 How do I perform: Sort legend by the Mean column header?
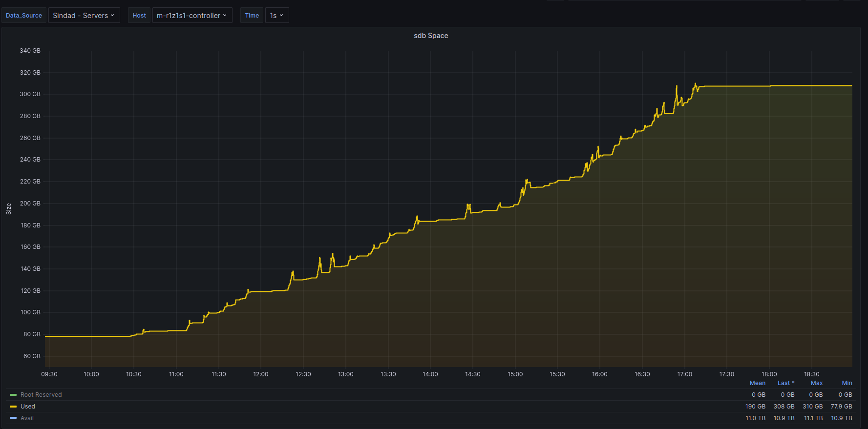pos(757,383)
